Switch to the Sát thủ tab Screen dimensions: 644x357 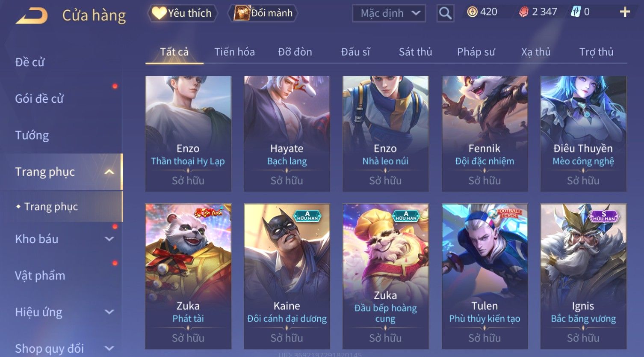pos(415,52)
